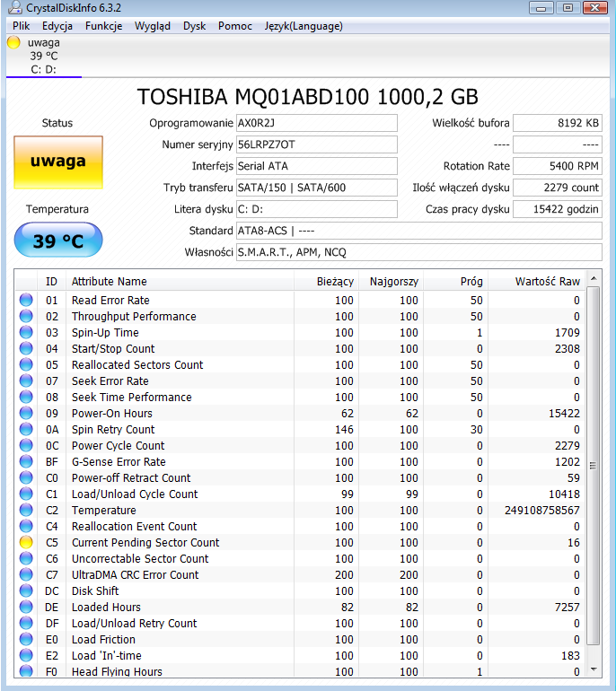The width and height of the screenshot is (616, 691).
Task: Click the attribute list scrollbar thumb
Action: click(594, 466)
